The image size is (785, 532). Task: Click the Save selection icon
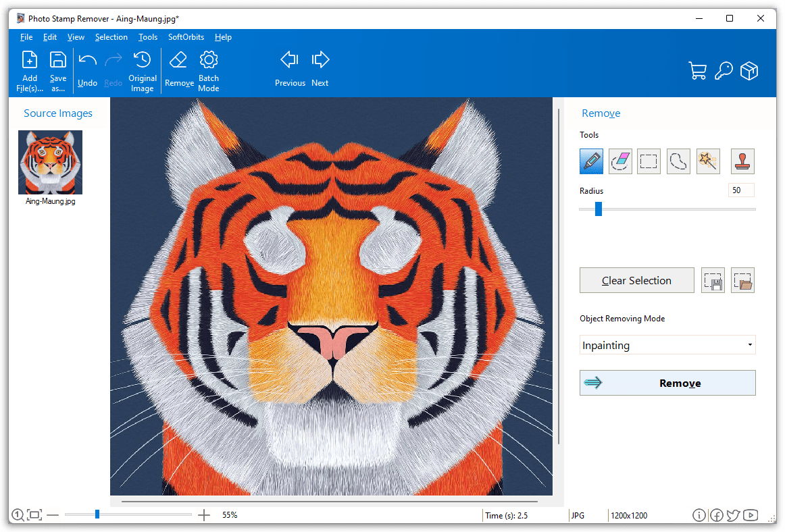tap(713, 280)
